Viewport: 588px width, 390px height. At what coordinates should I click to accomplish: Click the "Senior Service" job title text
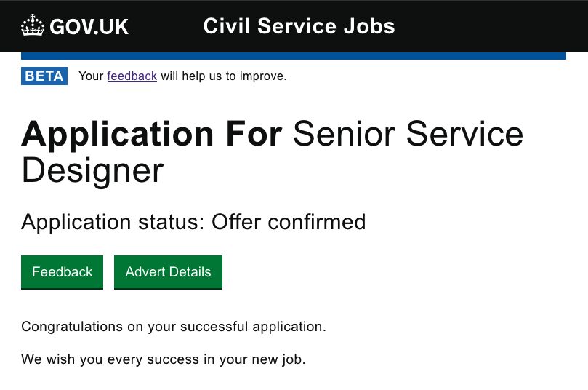(x=408, y=134)
